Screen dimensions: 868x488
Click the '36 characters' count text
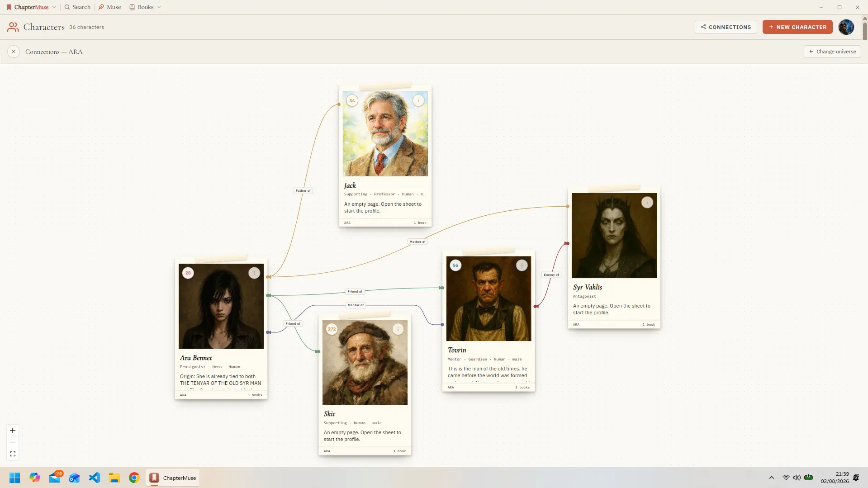pos(86,27)
